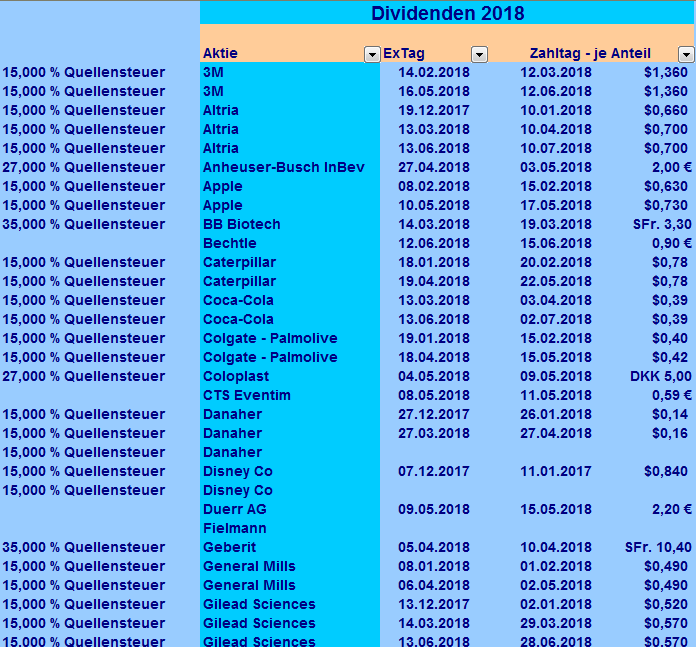Viewport: 696px width, 647px height.
Task: Select the Zahltag - je Anteil header
Action: 590,53
